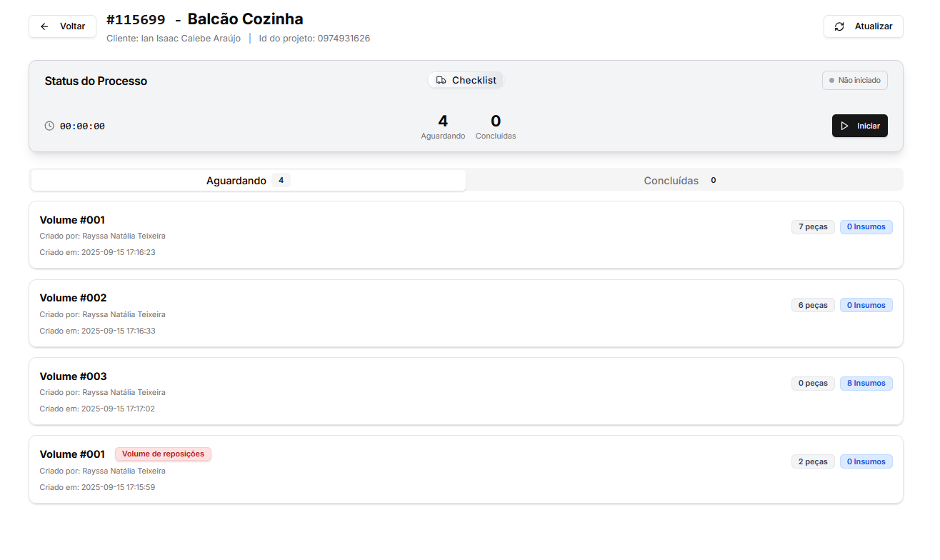Open the Volume #002 card
This screenshot has height=560, width=940.
coord(429,314)
